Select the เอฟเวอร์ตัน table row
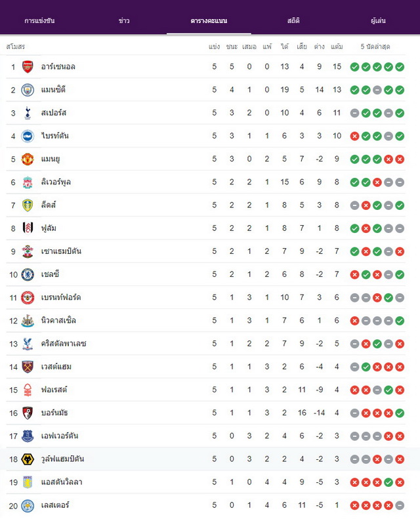Image resolution: width=420 pixels, height=519 pixels. tap(205, 436)
